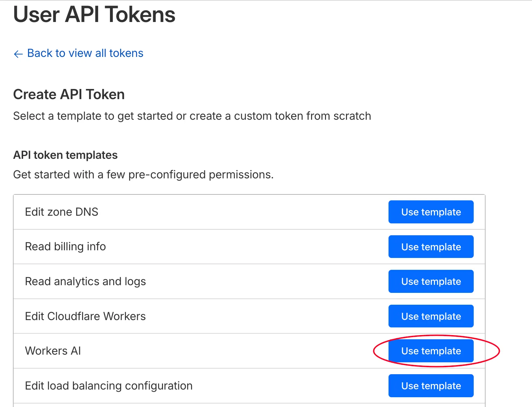
Task: Use the Edit zone DNS template
Action: [x=431, y=212]
